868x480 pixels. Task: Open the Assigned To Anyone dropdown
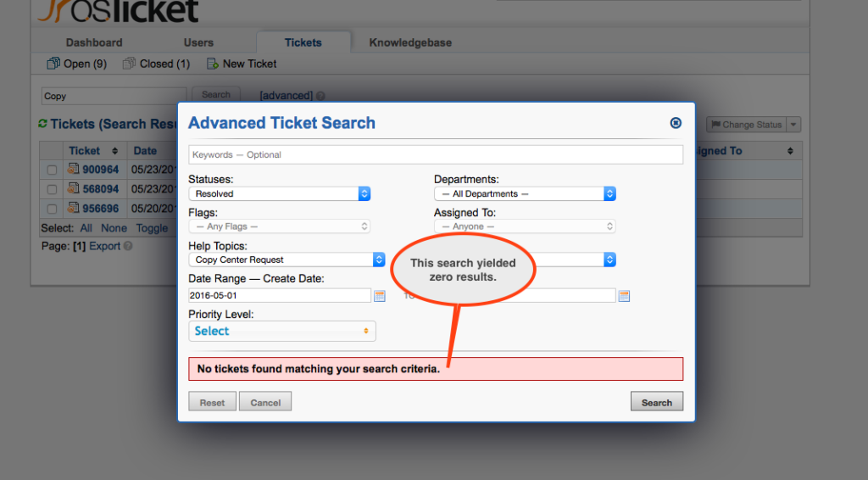coord(525,226)
